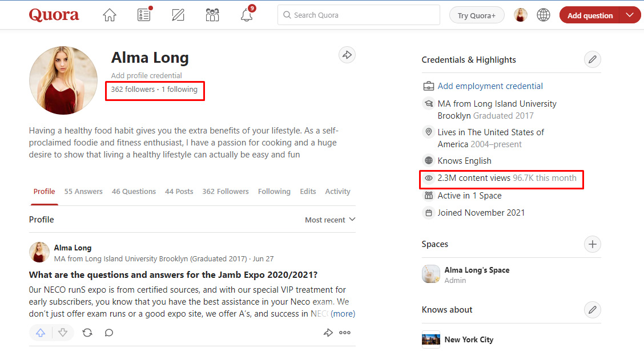Add a space with plus icon

pyautogui.click(x=592, y=244)
